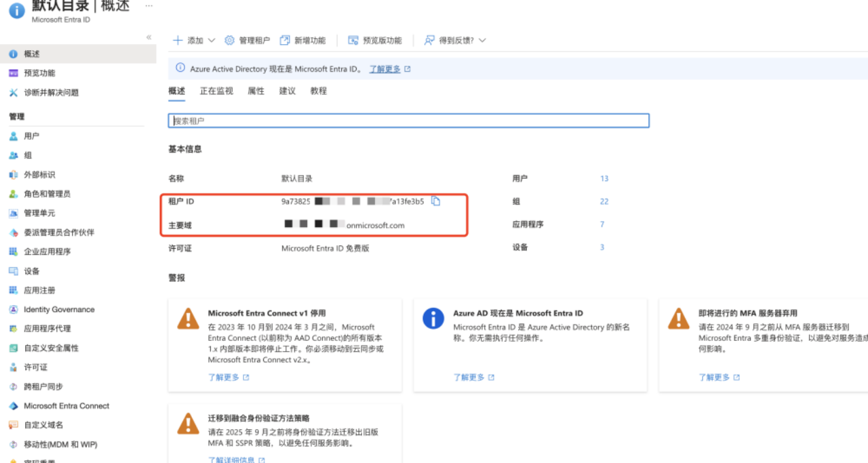868x463 pixels.
Task: Click the 委派管理员合作伙伴 icon
Action: coord(13,233)
